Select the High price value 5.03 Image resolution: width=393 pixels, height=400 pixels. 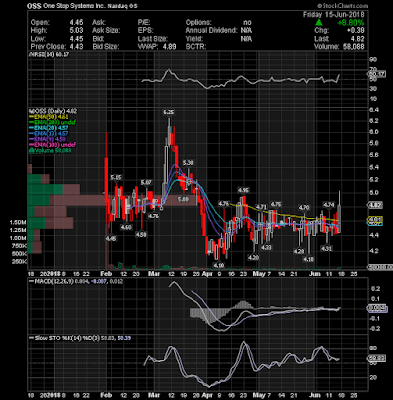point(76,30)
